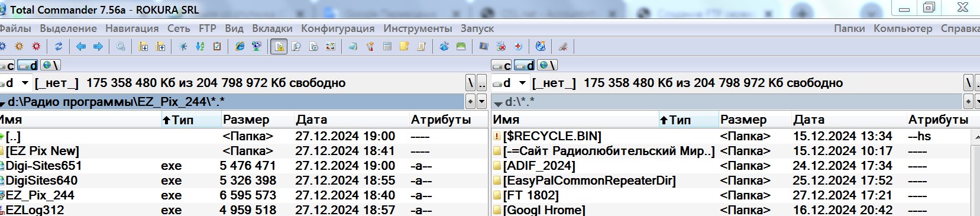The height and width of the screenshot is (216, 980).
Task: Click the yellow new note icon
Action: click(405, 47)
